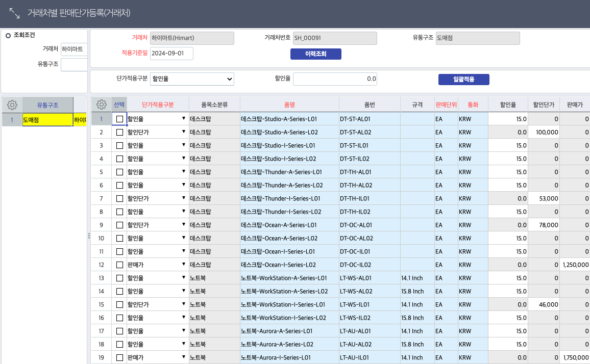
Task: Sort by 품명 column header
Action: pos(289,105)
